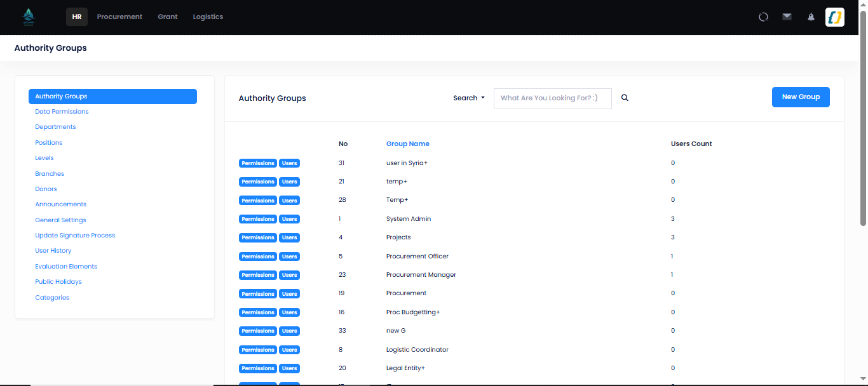Click the 'Procurement Manager' group name
The width and height of the screenshot is (868, 386).
click(421, 275)
